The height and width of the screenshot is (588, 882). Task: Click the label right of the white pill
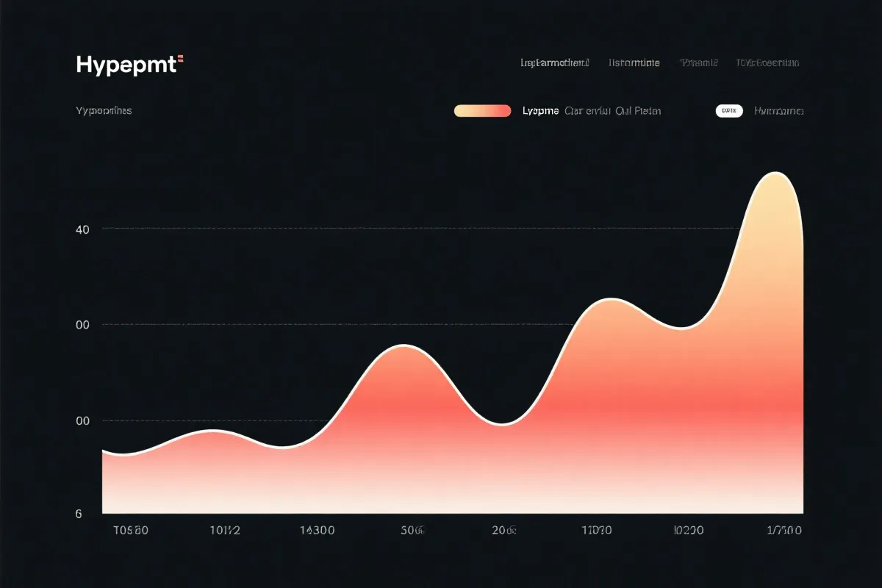pos(778,111)
